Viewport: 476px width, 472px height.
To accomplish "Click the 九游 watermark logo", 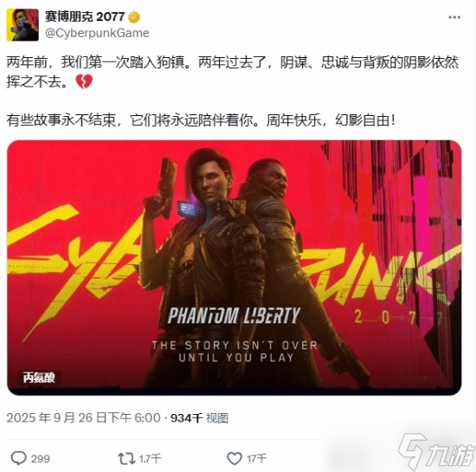I will [437, 450].
